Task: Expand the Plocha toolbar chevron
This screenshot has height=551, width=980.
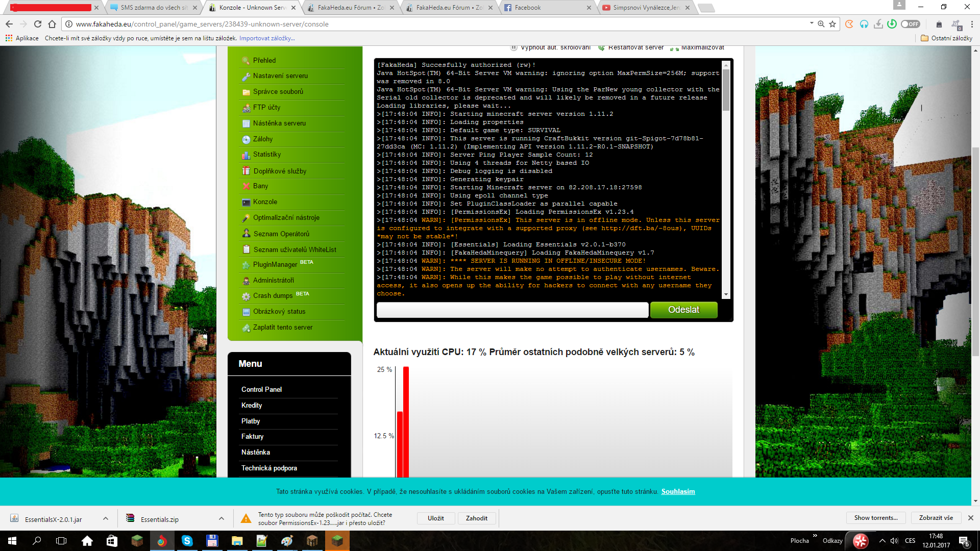Action: (815, 536)
